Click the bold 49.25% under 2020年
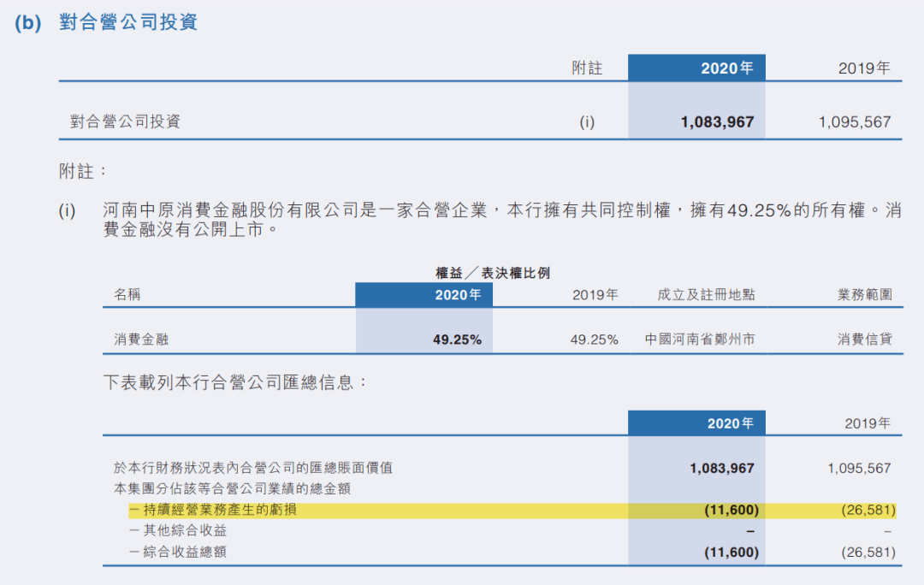This screenshot has height=585, width=924. coord(457,340)
